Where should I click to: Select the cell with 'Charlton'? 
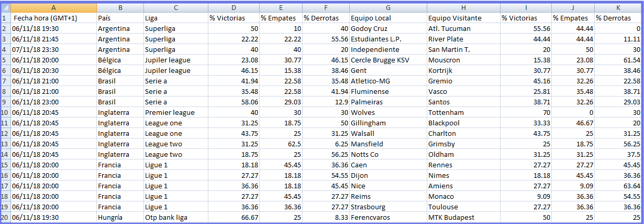[463, 133]
